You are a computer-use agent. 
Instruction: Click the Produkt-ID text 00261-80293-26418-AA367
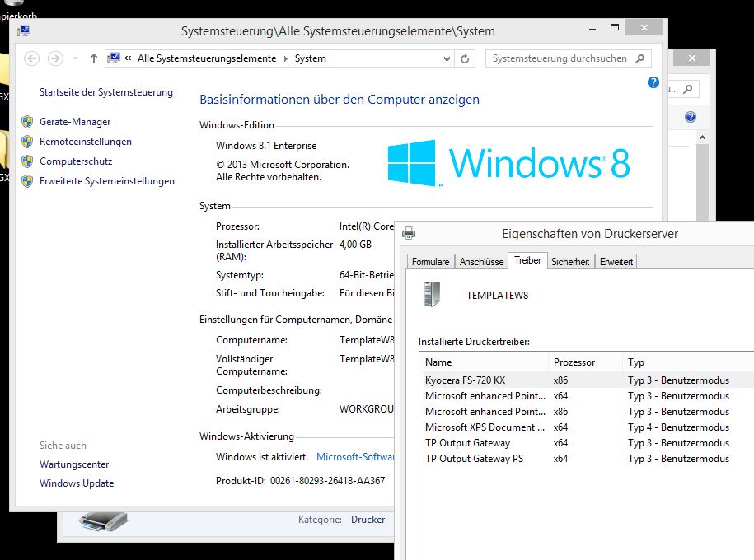(327, 480)
